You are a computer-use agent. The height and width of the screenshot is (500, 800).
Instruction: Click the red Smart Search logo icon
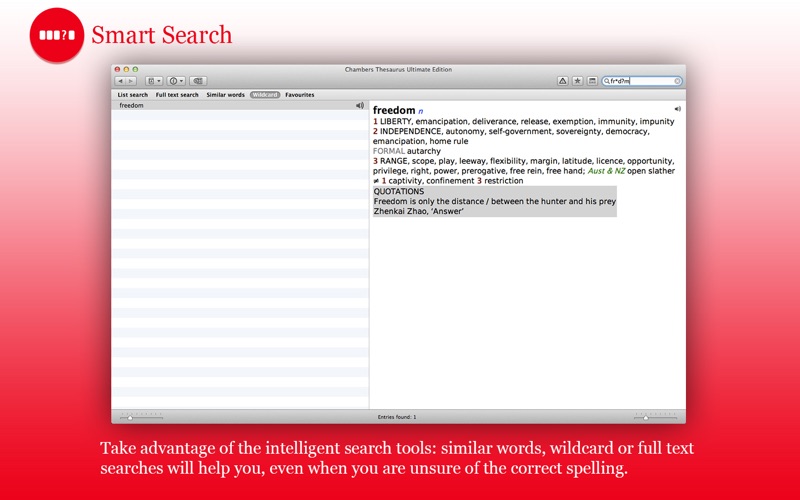coord(57,35)
